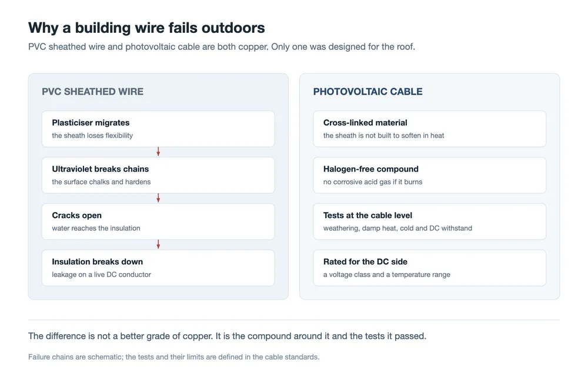Select the Ultraviolet breaks chains card
Viewport: 588px width, 373px height.
pos(158,175)
